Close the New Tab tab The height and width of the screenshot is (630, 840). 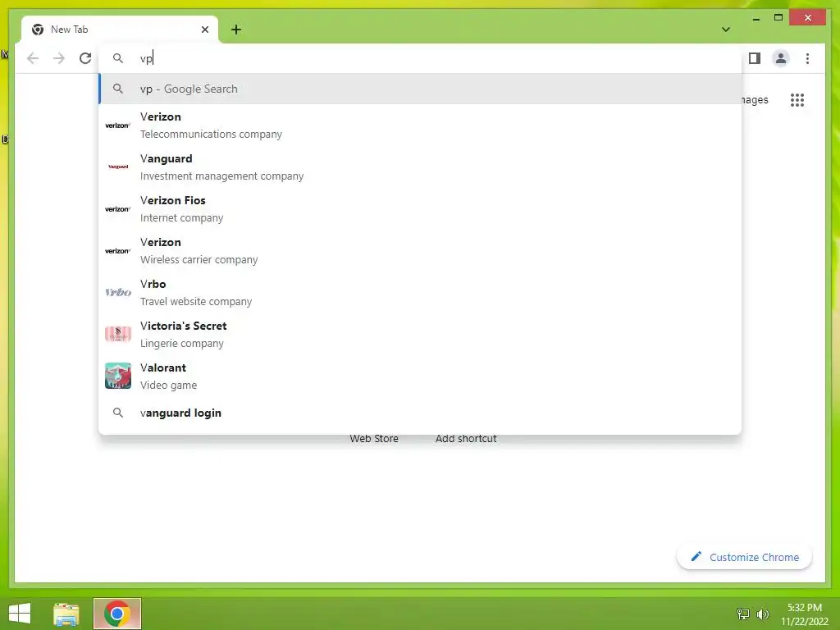[204, 30]
